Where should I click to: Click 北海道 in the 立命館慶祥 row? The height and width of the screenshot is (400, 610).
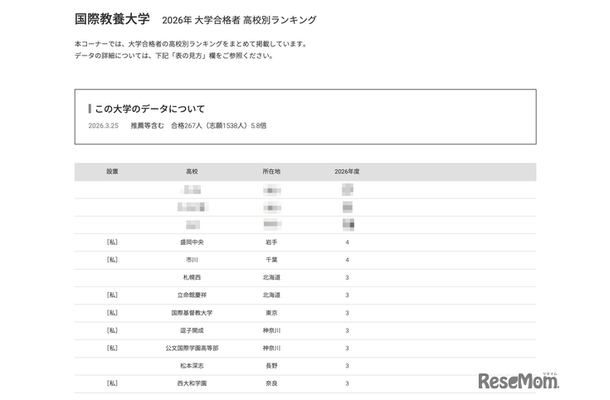271,295
